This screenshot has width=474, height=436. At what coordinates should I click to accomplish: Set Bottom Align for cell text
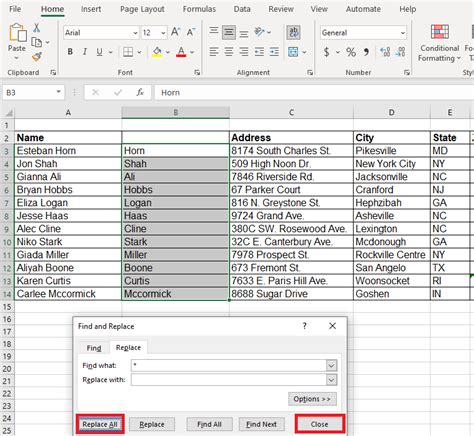pyautogui.click(x=244, y=33)
